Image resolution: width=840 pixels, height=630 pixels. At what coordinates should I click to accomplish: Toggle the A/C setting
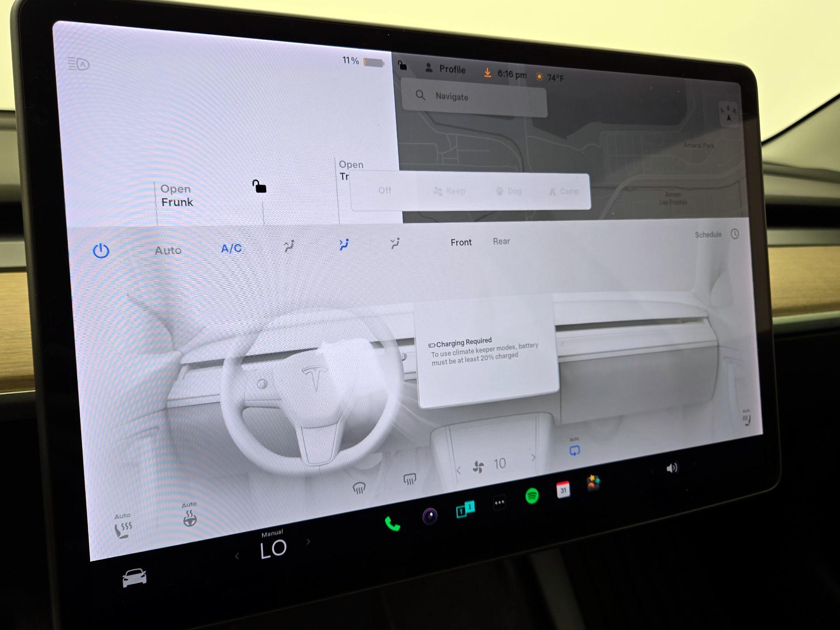coord(231,248)
